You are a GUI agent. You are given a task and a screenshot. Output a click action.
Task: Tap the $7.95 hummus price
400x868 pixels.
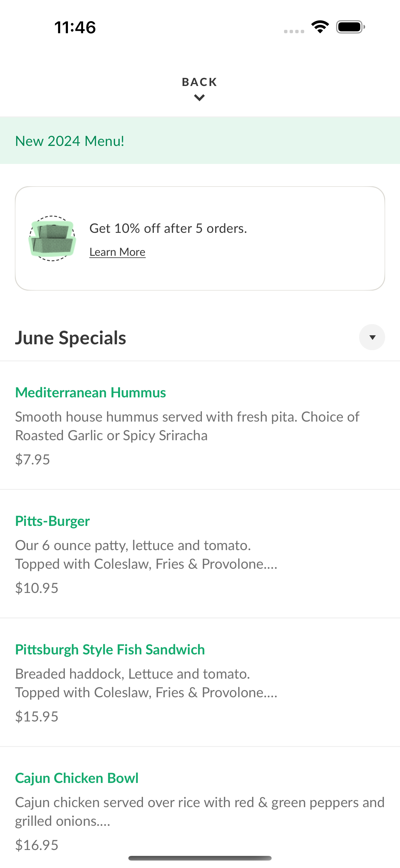[33, 459]
